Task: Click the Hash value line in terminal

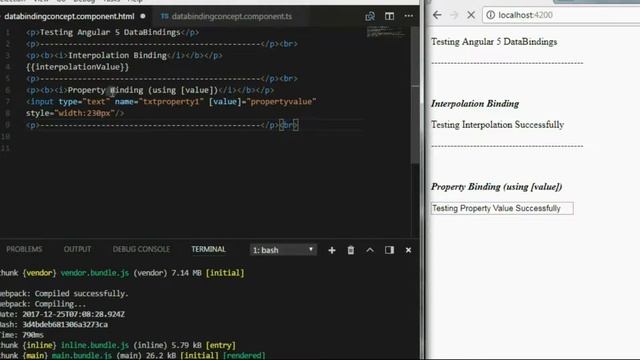Action: pos(54,324)
